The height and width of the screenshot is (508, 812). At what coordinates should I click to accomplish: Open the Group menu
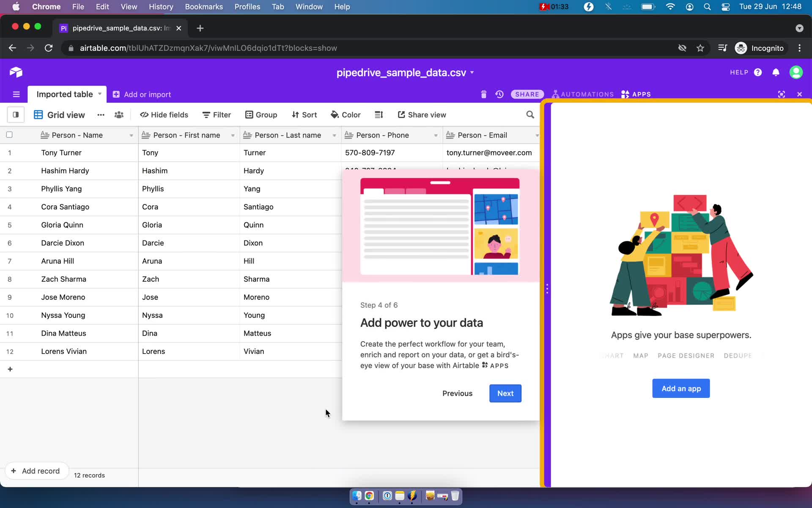pos(261,115)
